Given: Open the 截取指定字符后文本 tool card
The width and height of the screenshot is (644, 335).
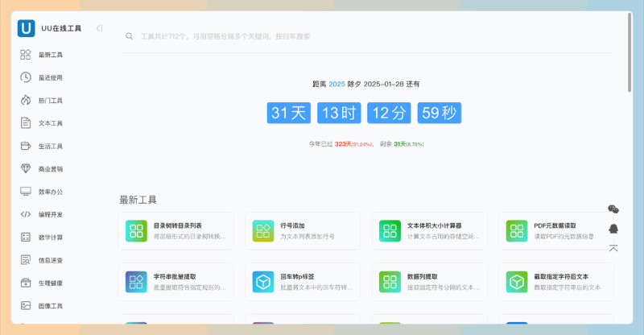Looking at the screenshot, I should click(x=556, y=282).
